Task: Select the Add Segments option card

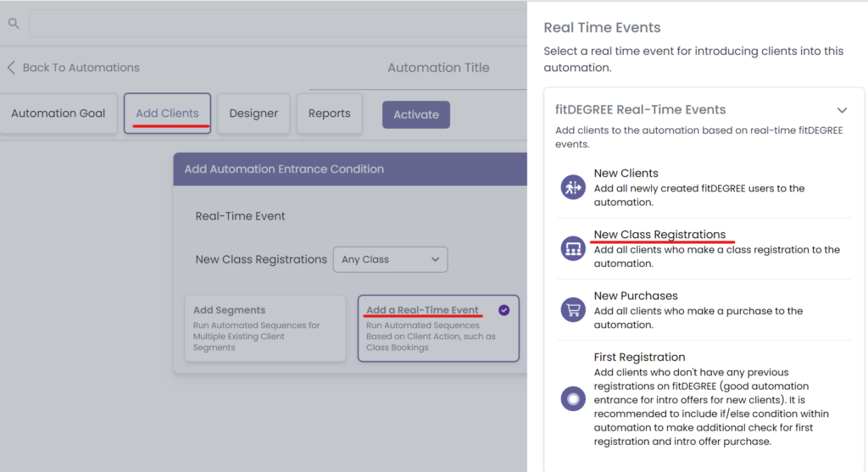Action: click(x=264, y=328)
